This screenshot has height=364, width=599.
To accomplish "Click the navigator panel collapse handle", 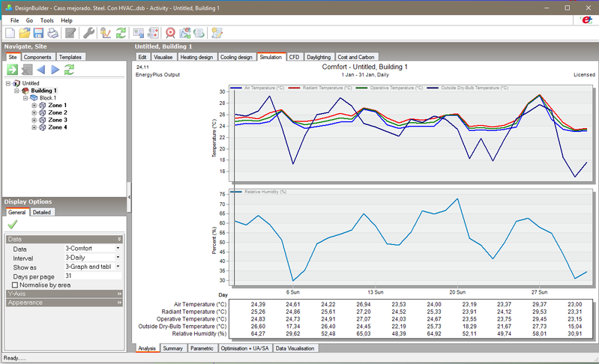I will (129, 197).
